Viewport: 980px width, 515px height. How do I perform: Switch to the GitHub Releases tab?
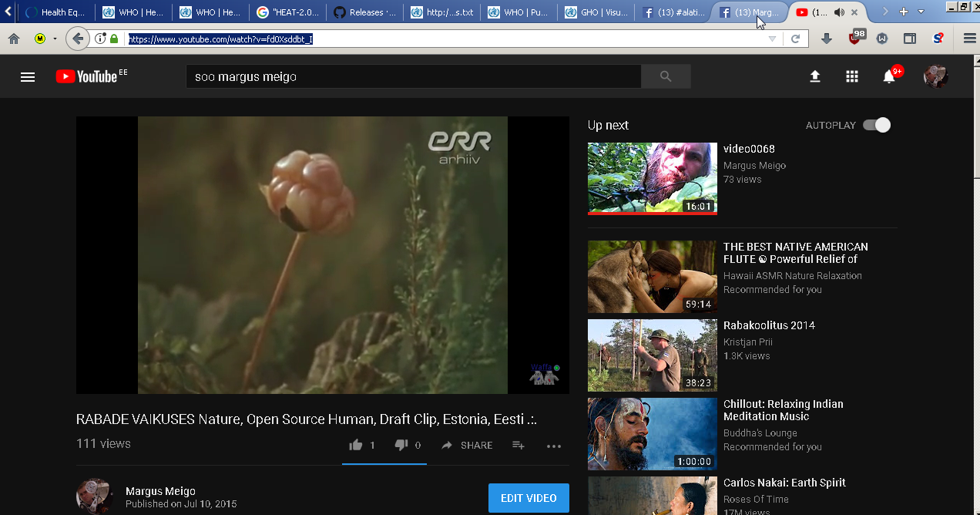(364, 12)
